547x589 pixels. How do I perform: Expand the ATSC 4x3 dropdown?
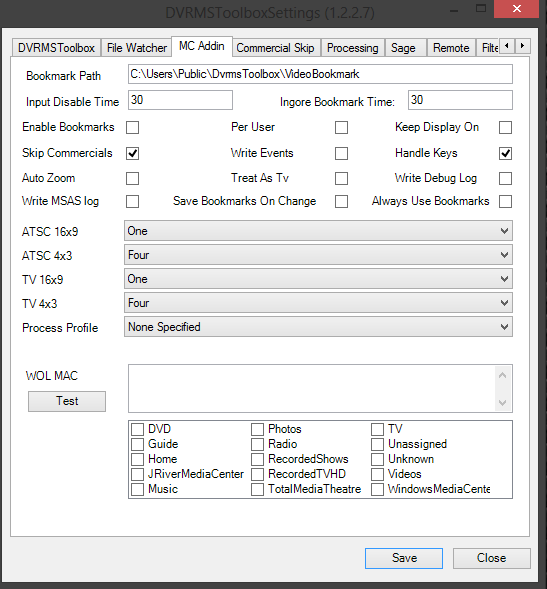click(318, 255)
